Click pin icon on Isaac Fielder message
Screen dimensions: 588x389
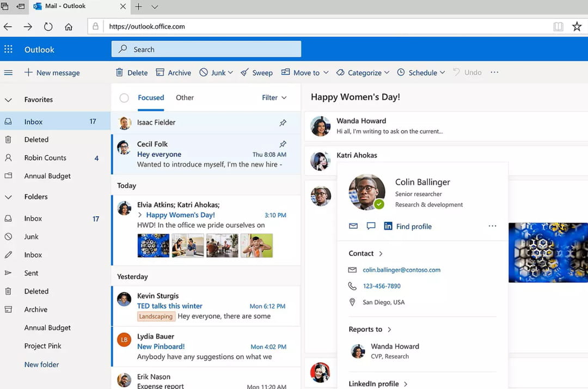(x=283, y=123)
